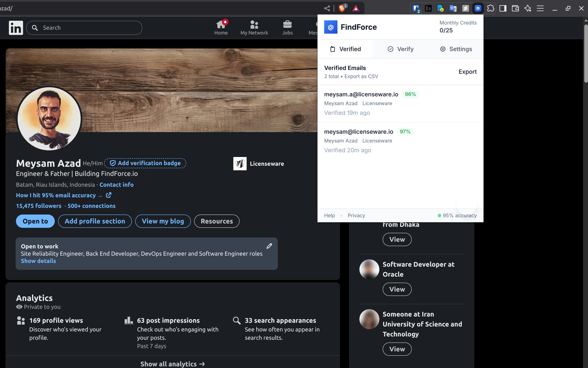The width and height of the screenshot is (588, 368).
Task: Open the Open to dropdown button
Action: pos(35,221)
